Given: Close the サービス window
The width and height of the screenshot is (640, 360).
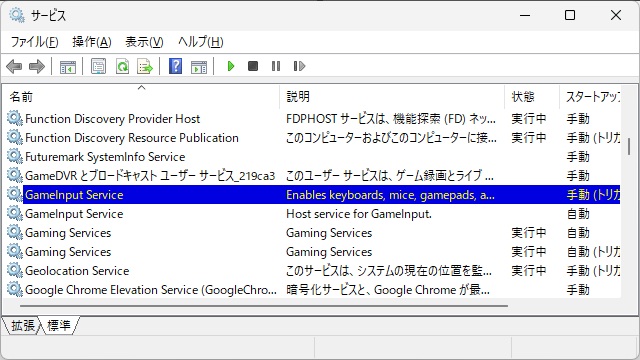Looking at the screenshot, I should click(x=616, y=16).
